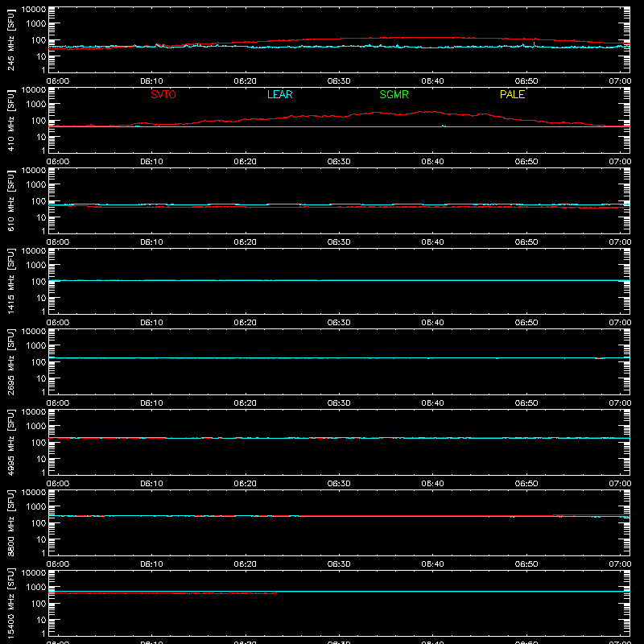Click the 10 y-axis value of the 8800 MHz plot
The image size is (644, 644).
pos(42,539)
